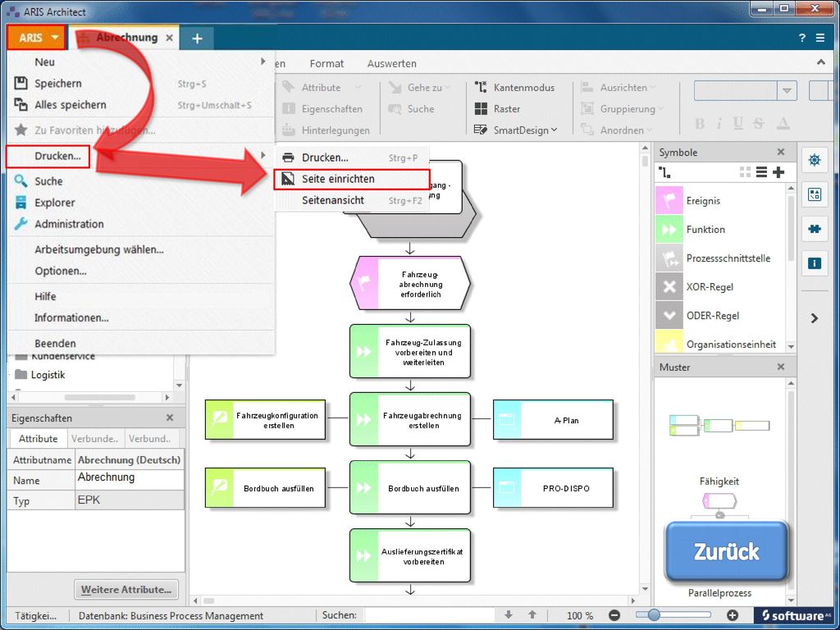This screenshot has height=630, width=840.
Task: Switch to the Format ribbon tab
Action: (x=326, y=63)
